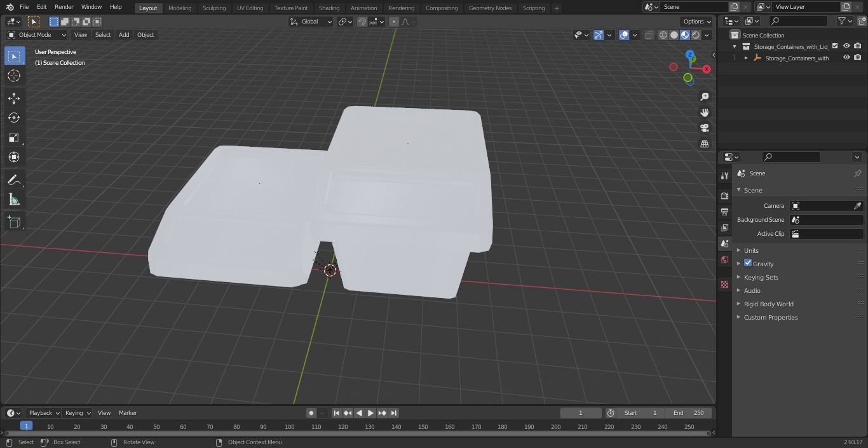
Task: Select the Annotate tool
Action: coord(14,180)
